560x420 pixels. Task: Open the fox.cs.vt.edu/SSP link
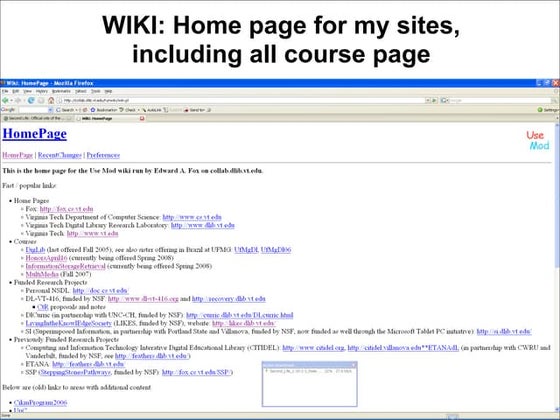pyautogui.click(x=196, y=372)
